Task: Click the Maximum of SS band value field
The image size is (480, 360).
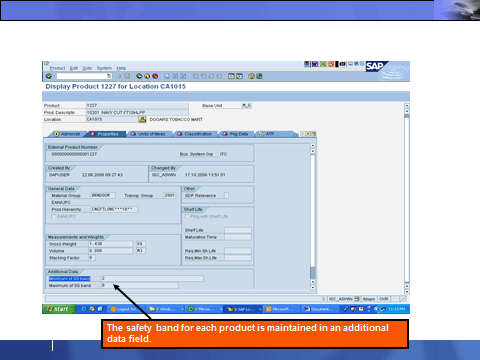Action: (139, 285)
